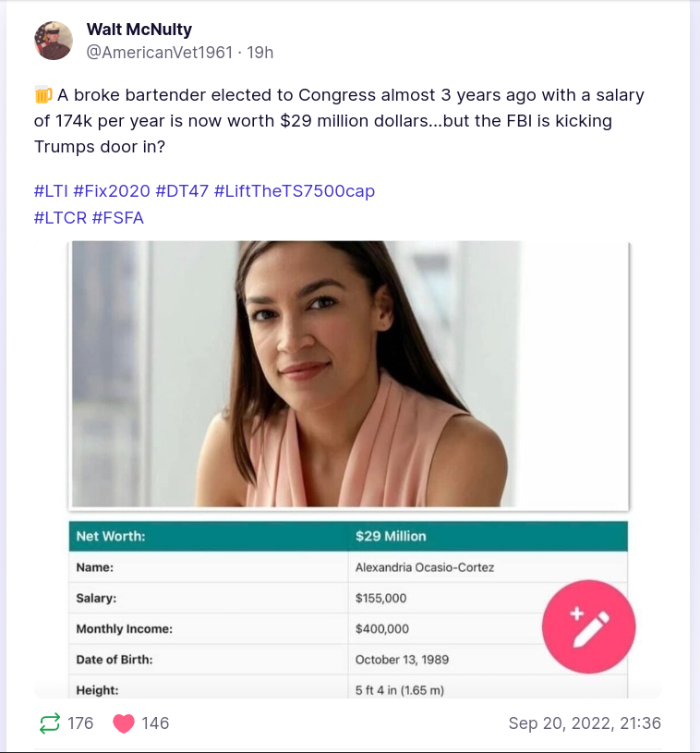Image resolution: width=700 pixels, height=753 pixels.
Task: Click the Sep 20, 2022 post date
Action: point(584,723)
